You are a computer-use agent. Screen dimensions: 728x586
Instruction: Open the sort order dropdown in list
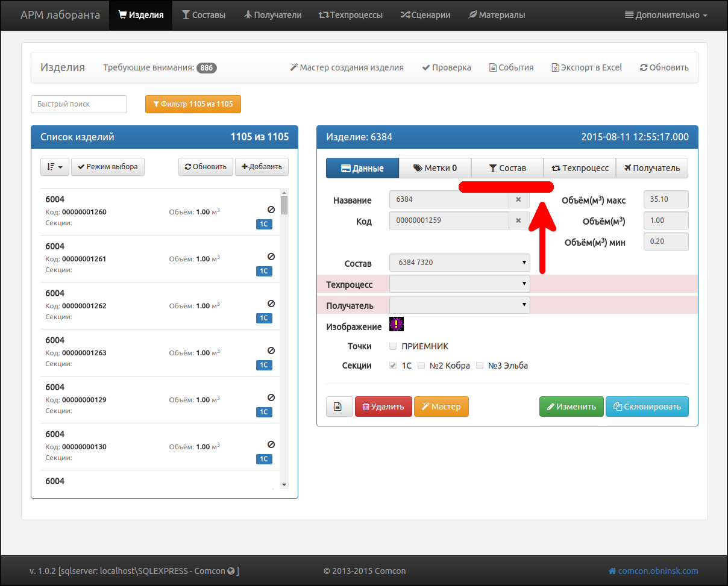tap(55, 167)
